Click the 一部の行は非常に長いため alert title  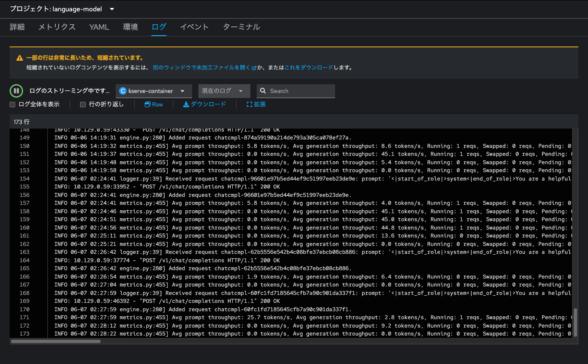[85, 58]
